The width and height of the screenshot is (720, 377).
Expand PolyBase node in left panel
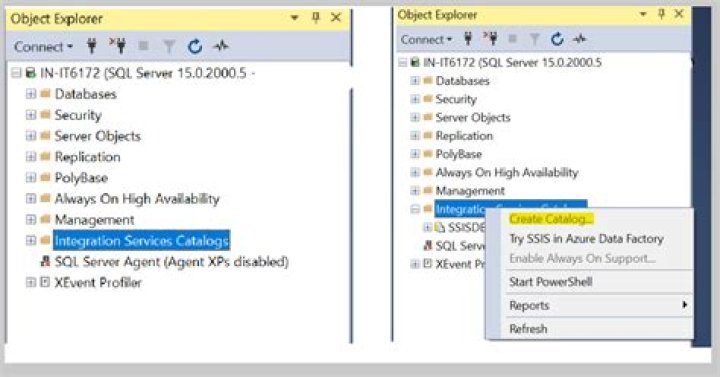click(31, 177)
